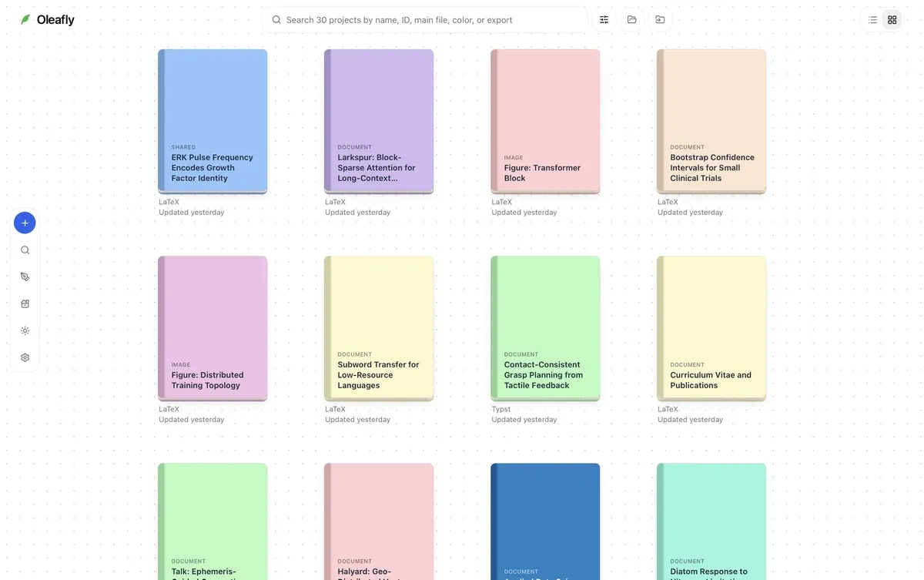924x580 pixels.
Task: Click 'Updated yesterday' under Curriculum Vitae card
Action: [691, 420]
